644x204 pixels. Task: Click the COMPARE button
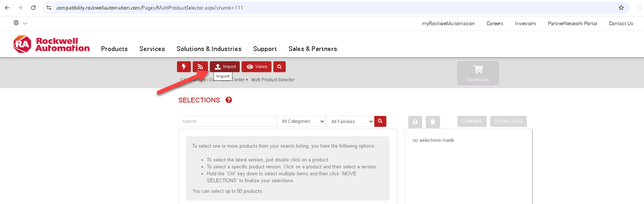pyautogui.click(x=472, y=121)
